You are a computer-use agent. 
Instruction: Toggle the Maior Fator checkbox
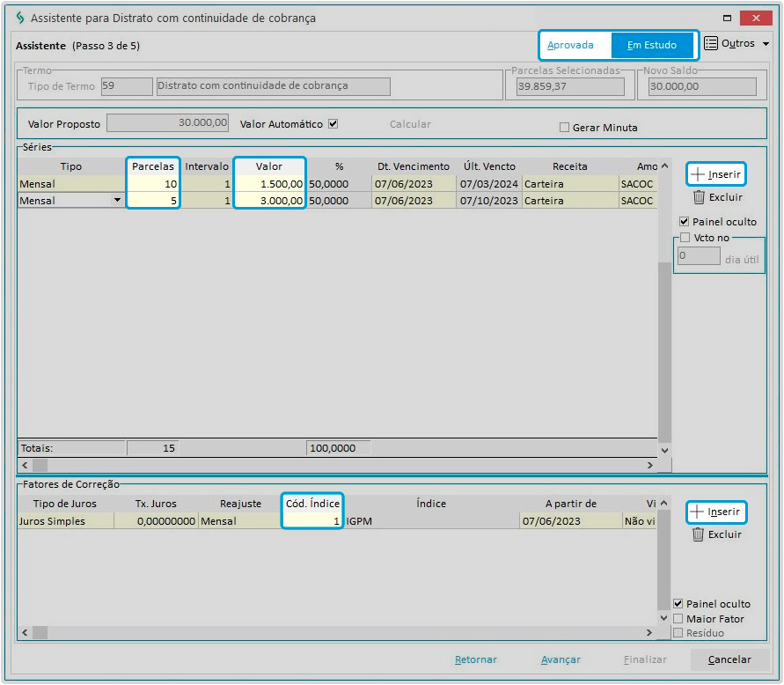pyautogui.click(x=678, y=619)
